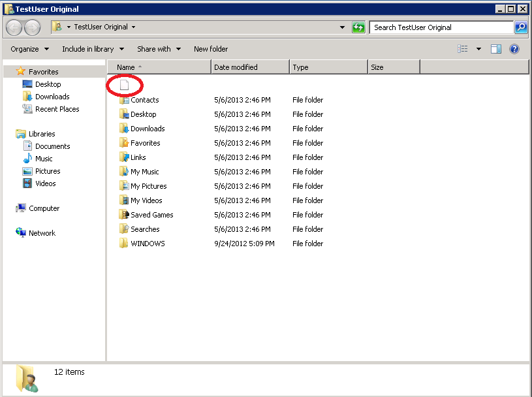
Task: Click the "9/24/2012 5:09 PM" date cell
Action: 244,244
